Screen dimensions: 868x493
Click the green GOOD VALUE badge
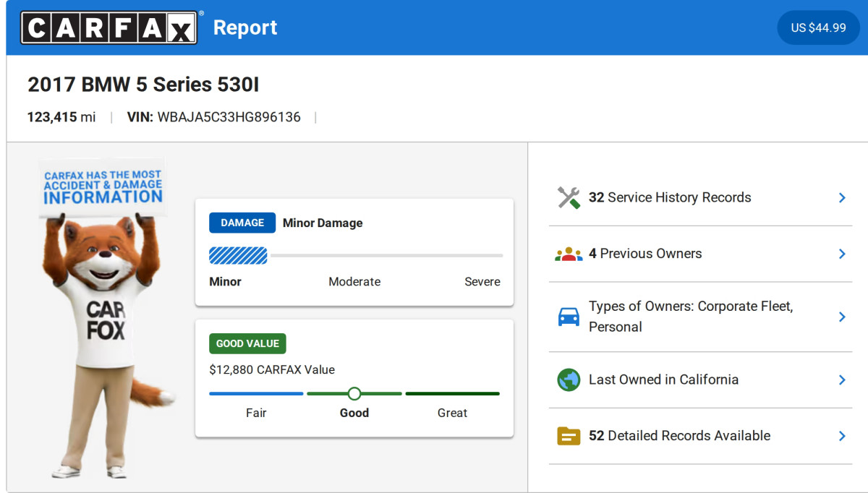coord(247,343)
